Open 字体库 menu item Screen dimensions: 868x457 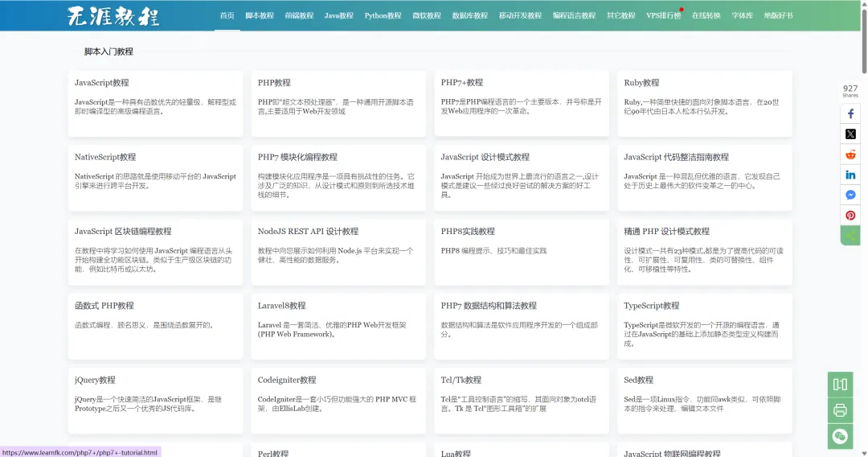[742, 15]
